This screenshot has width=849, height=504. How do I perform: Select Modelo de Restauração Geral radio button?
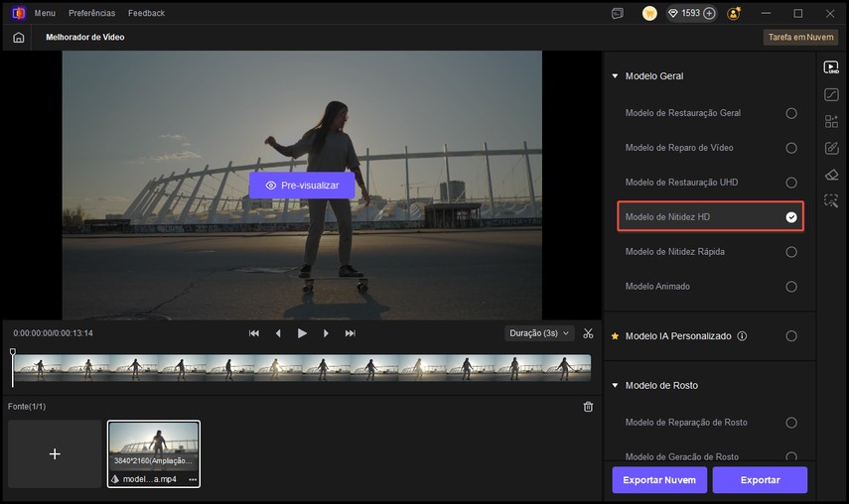(791, 113)
